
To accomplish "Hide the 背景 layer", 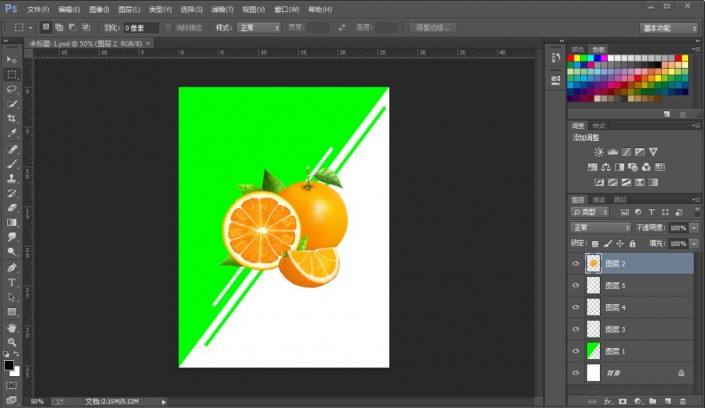I will (576, 373).
